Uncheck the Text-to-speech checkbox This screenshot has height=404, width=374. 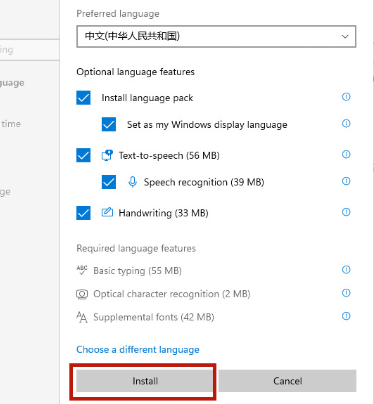tap(83, 155)
